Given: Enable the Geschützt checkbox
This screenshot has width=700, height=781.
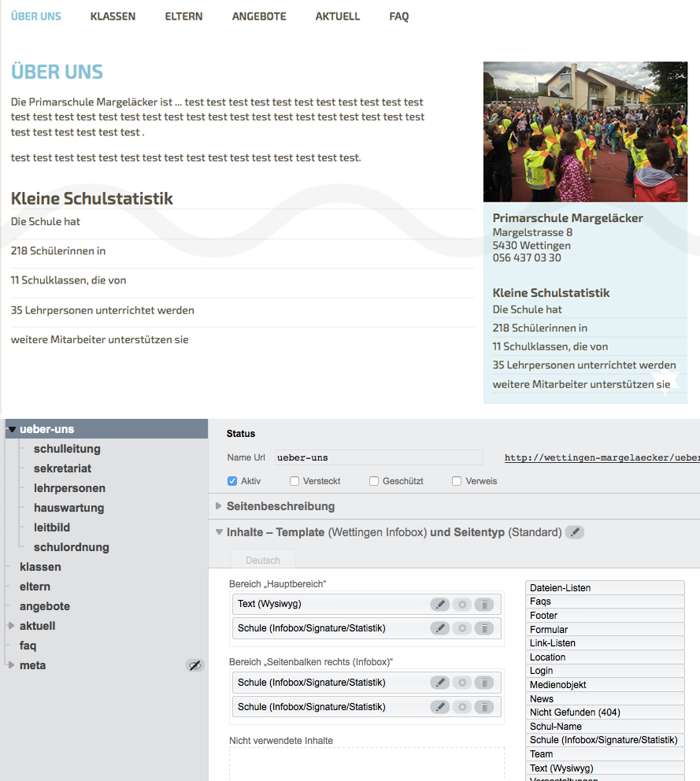Looking at the screenshot, I should click(374, 481).
